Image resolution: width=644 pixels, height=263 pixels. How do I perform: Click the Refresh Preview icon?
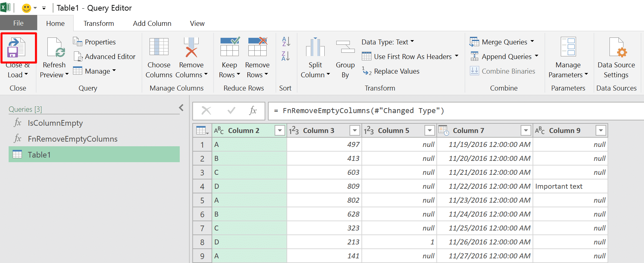55,48
